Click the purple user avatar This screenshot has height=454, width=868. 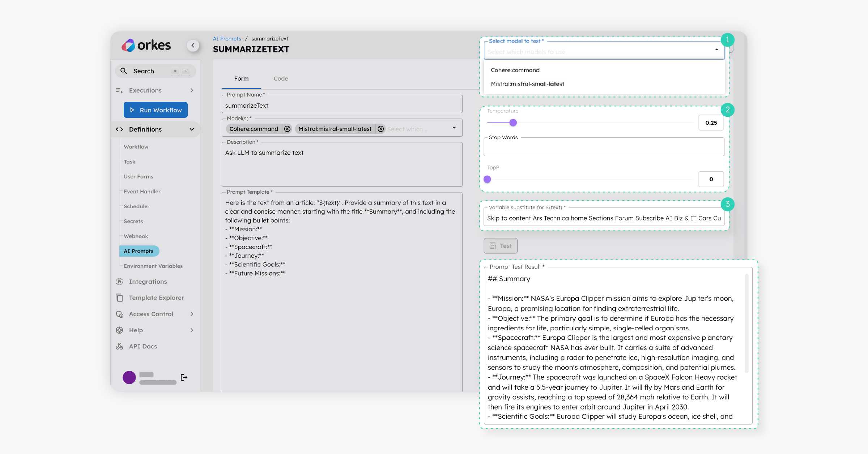point(129,377)
